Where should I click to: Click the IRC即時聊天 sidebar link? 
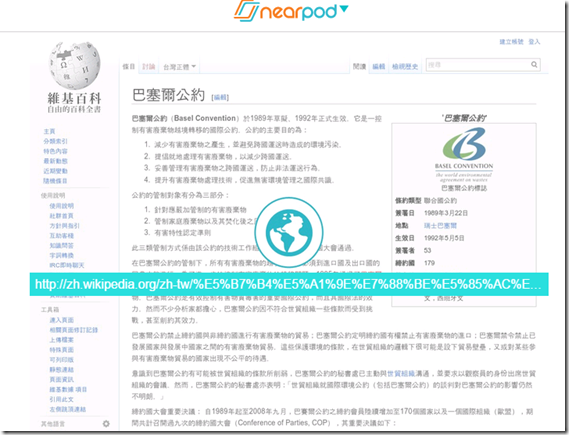click(x=67, y=265)
